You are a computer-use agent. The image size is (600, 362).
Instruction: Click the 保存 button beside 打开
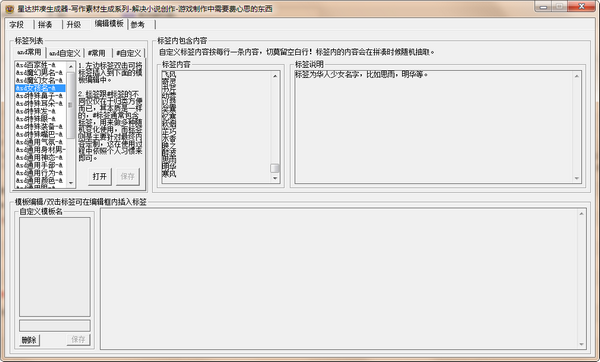tap(127, 176)
